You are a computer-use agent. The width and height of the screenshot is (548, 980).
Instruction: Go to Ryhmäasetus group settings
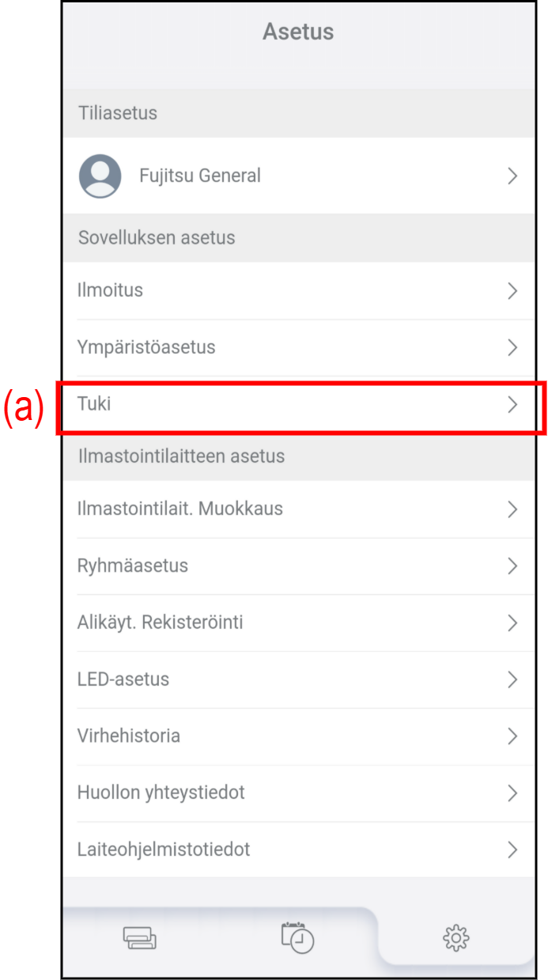(x=133, y=566)
